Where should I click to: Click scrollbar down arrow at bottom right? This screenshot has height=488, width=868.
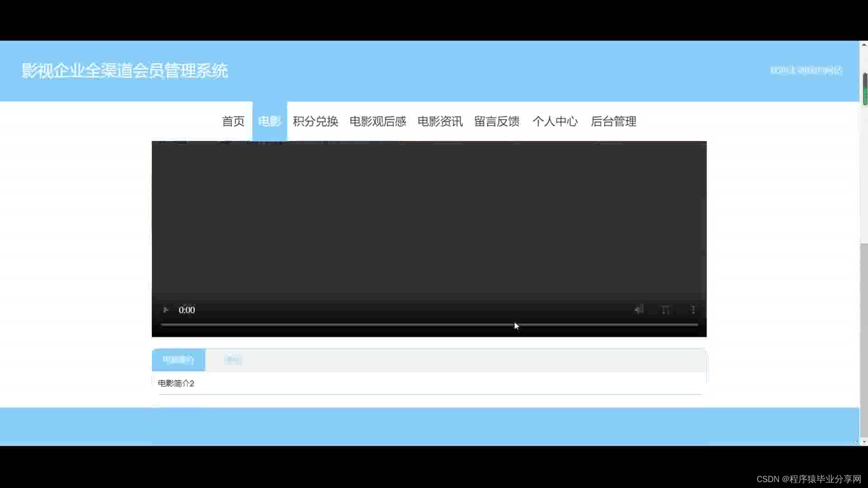pos(864,442)
